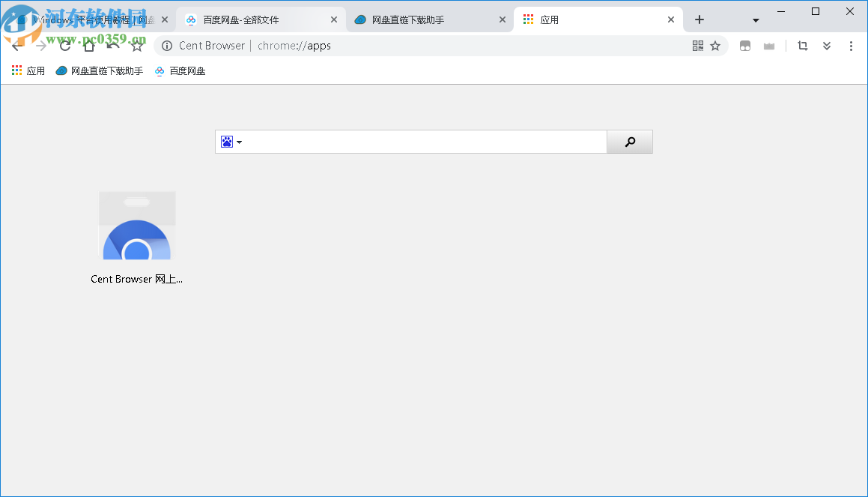Open the QR code generator icon
The width and height of the screenshot is (868, 497).
696,46
